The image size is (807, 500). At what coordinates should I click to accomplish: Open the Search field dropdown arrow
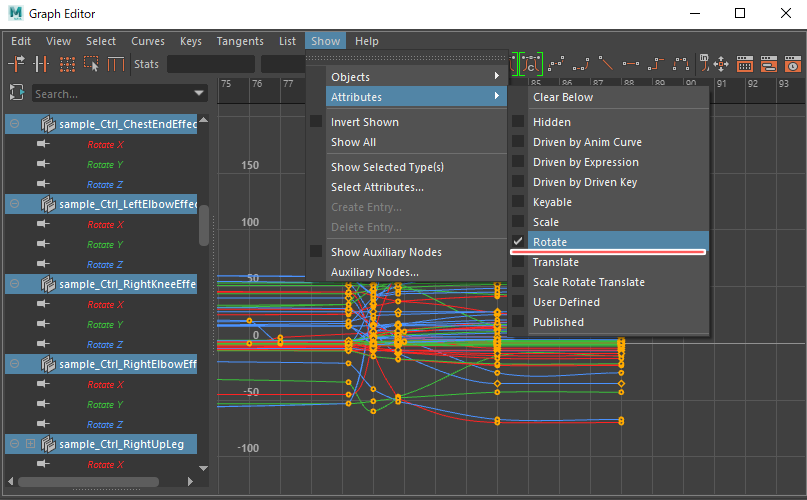(x=200, y=93)
